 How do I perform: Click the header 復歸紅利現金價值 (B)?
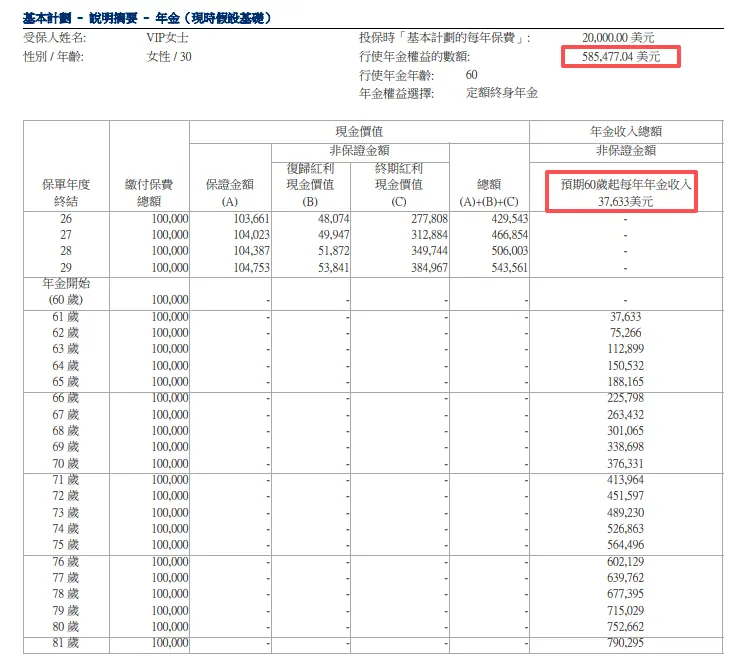tap(310, 185)
